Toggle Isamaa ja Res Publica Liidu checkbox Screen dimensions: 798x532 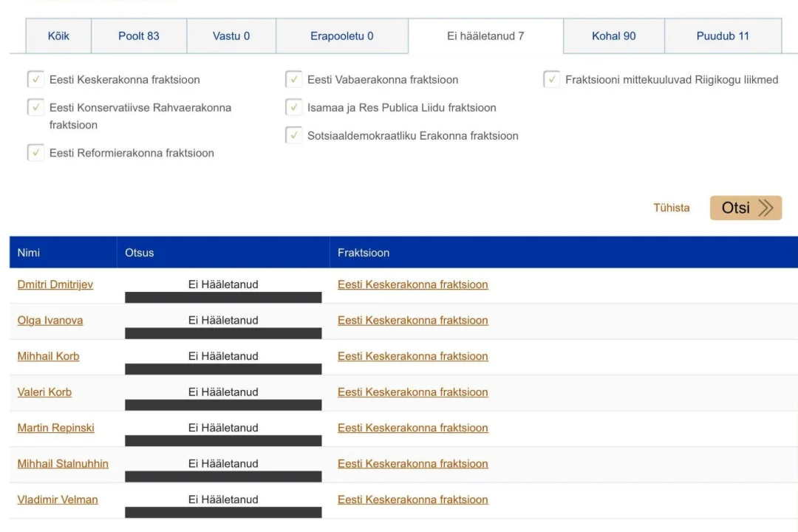294,108
